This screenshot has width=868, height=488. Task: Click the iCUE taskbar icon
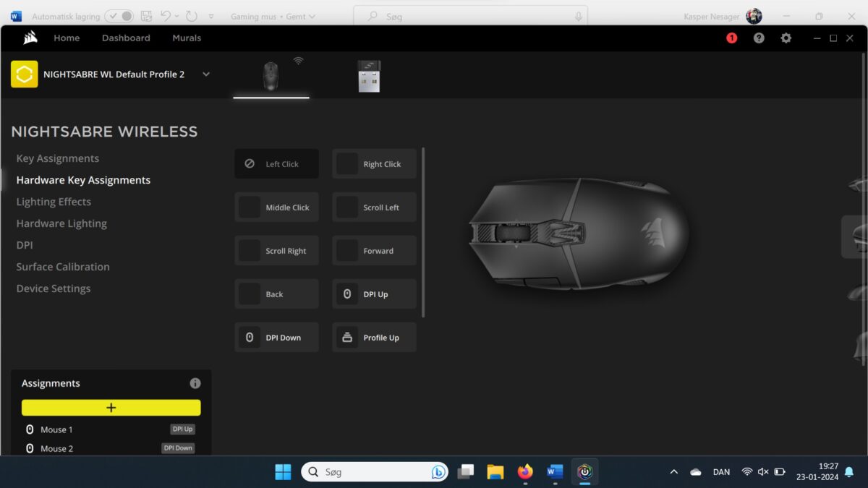point(584,472)
